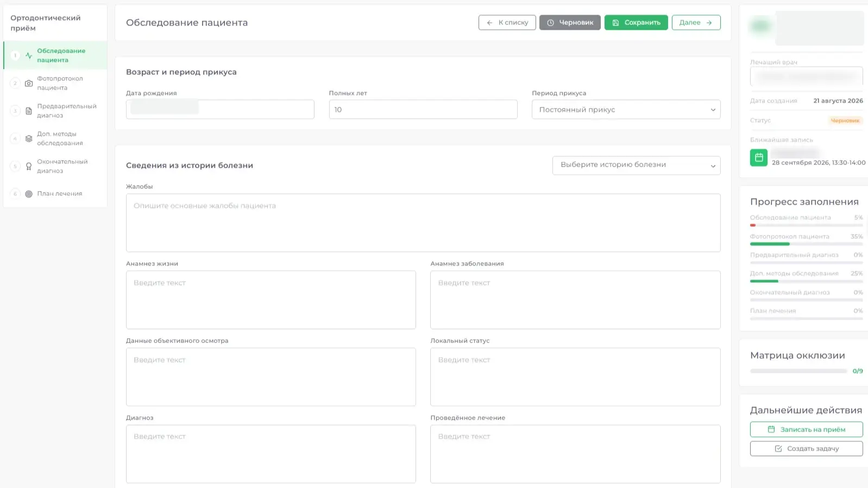Click into the Жалобы text area

click(x=423, y=223)
